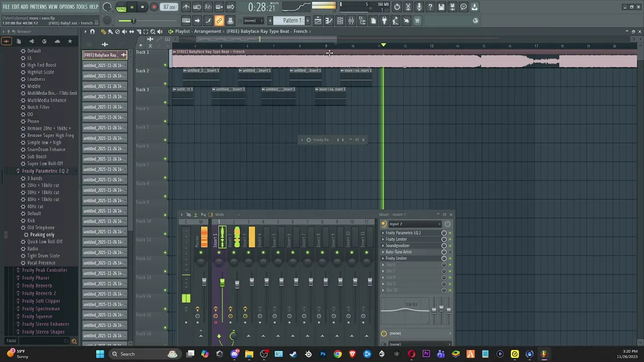Click the Wide mixer layout label
Image resolution: width=644 pixels, height=362 pixels.
point(220,215)
